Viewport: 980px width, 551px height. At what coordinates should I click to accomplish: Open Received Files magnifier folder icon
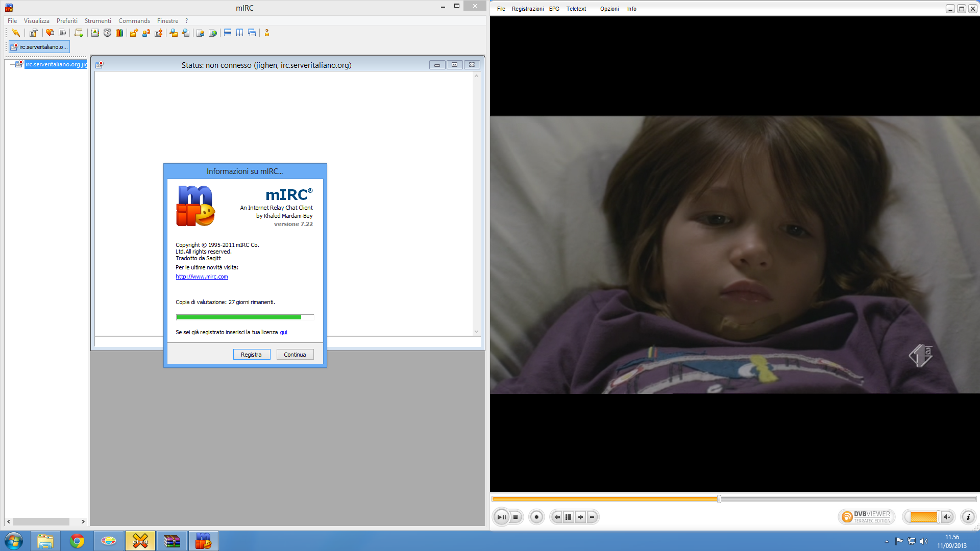[x=174, y=33]
